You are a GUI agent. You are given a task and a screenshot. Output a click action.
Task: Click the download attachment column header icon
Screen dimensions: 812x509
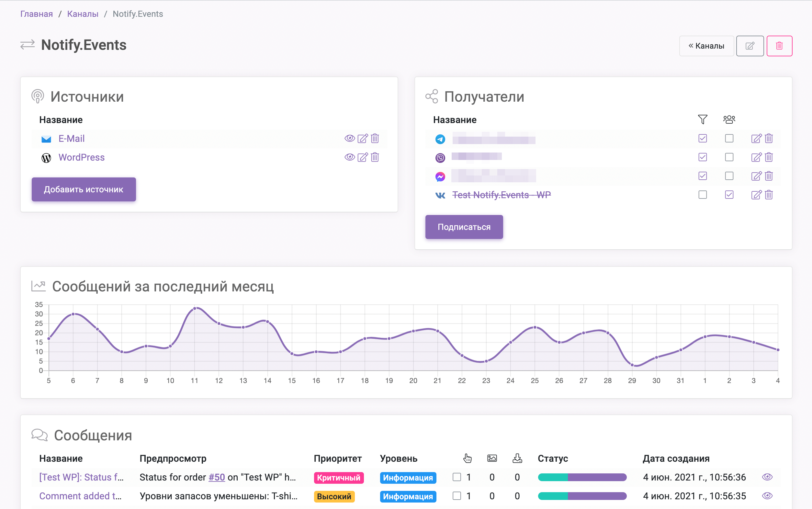pos(517,458)
